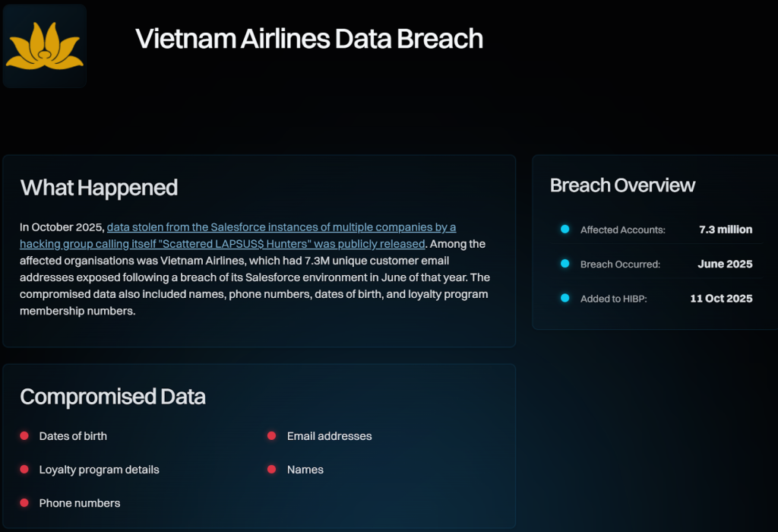Click the Breach Overview heading
Screen dimensions: 778x532
[x=622, y=185]
